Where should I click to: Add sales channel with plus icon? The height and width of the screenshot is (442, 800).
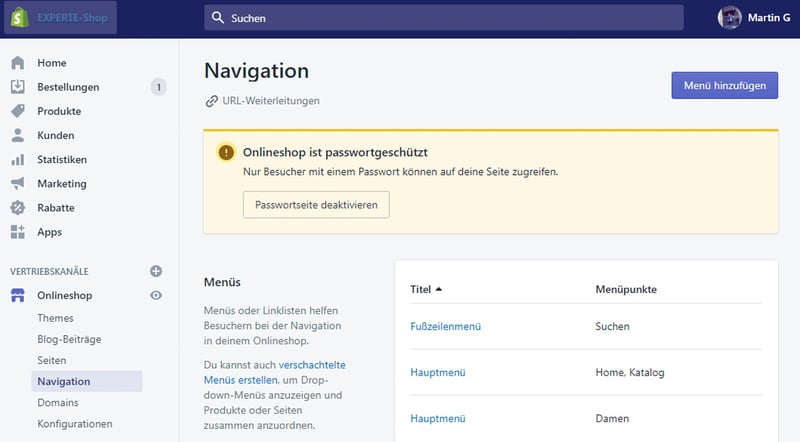click(x=155, y=271)
